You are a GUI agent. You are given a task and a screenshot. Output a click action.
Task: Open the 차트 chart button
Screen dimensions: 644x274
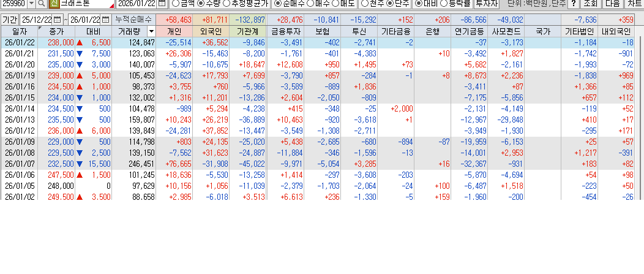634,4
